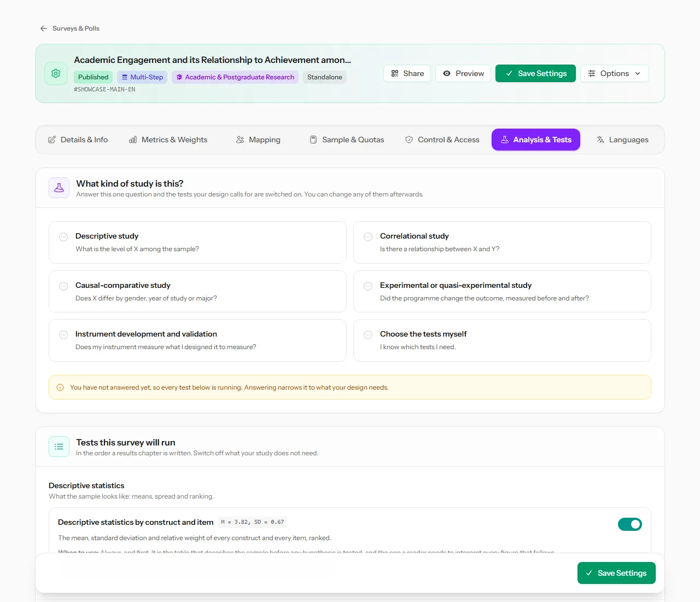Click the M = 3.82, SD = 0.67 sample tag
The width and height of the screenshot is (700, 602).
pos(253,522)
